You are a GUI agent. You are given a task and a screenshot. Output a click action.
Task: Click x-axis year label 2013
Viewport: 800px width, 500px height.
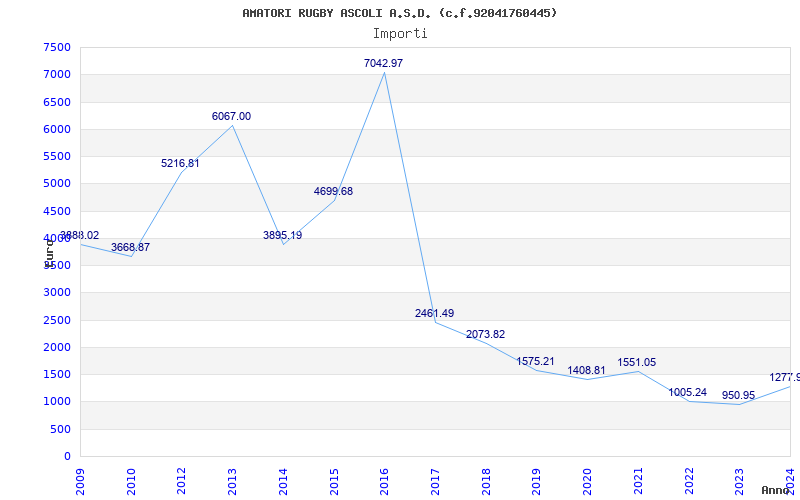pyautogui.click(x=232, y=482)
